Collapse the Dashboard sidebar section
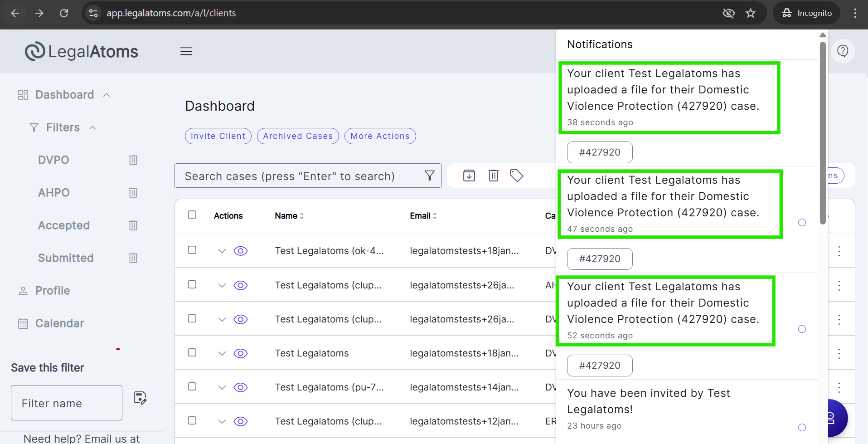This screenshot has width=868, height=444. coord(107,95)
